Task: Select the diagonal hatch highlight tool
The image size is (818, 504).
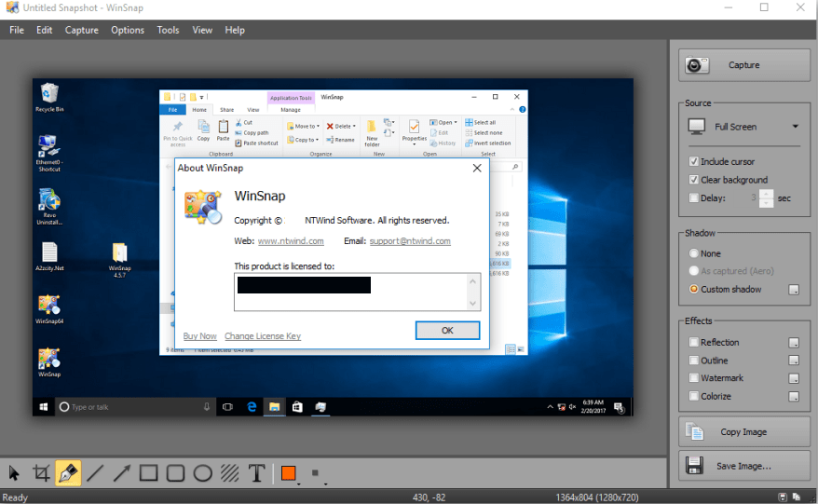Action: click(x=229, y=473)
